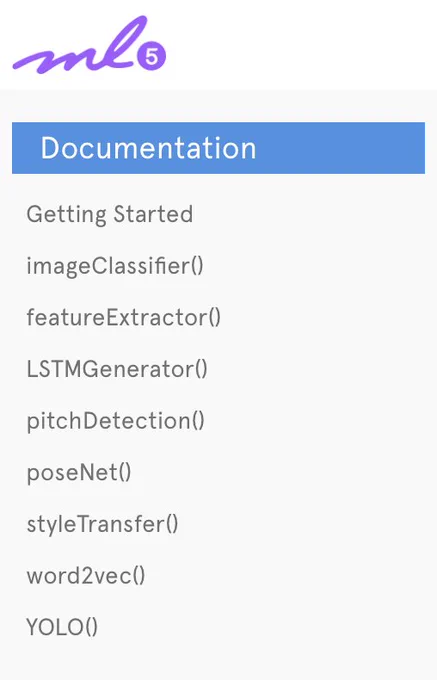The image size is (437, 680).
Task: Choose the entry just above YOLO()
Action: 86,576
